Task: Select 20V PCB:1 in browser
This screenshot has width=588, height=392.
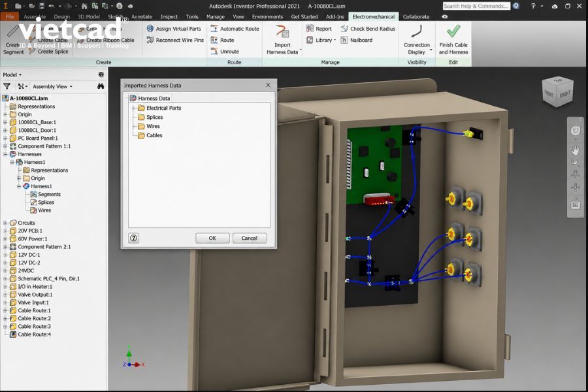Action: click(26, 231)
